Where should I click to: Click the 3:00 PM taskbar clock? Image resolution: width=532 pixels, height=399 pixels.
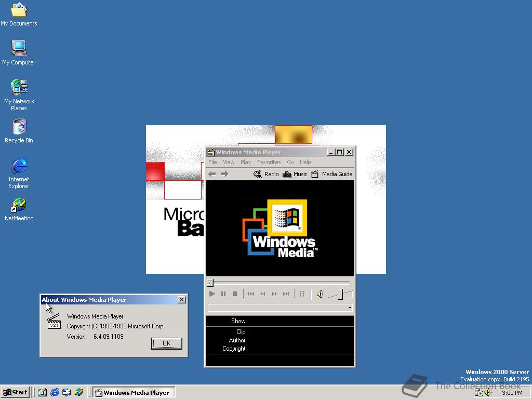coord(512,393)
